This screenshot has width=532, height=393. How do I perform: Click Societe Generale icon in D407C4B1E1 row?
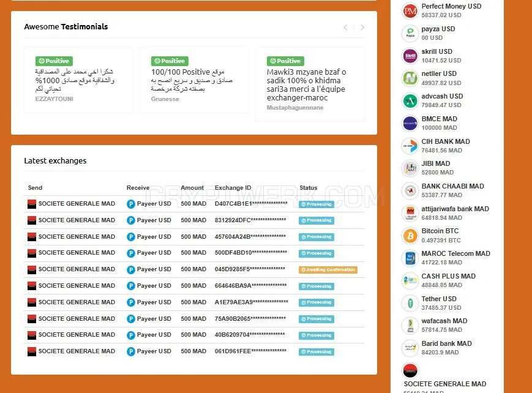coord(32,204)
